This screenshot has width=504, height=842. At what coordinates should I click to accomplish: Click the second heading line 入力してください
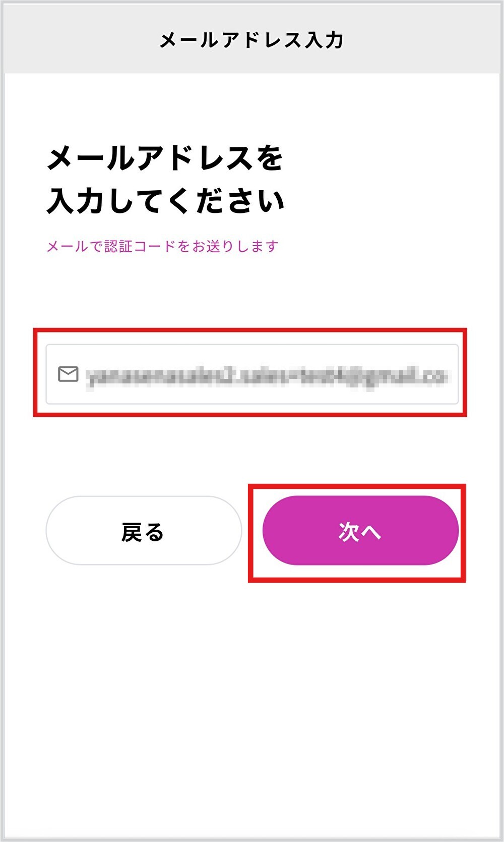(x=165, y=201)
